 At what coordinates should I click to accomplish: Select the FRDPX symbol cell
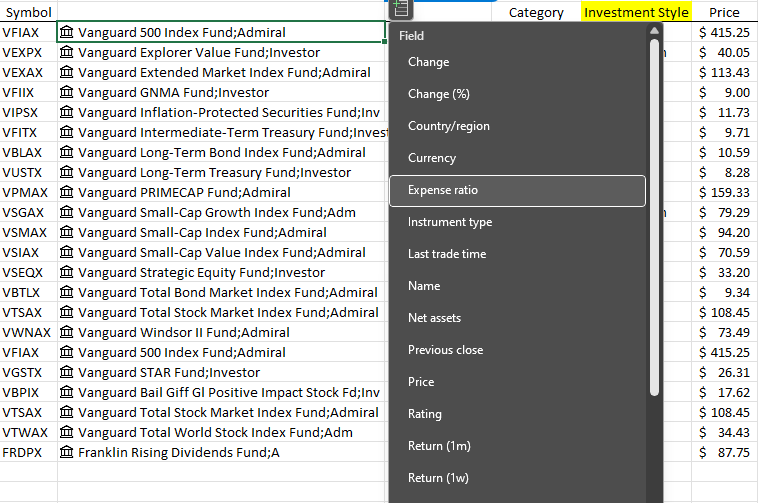click(29, 452)
